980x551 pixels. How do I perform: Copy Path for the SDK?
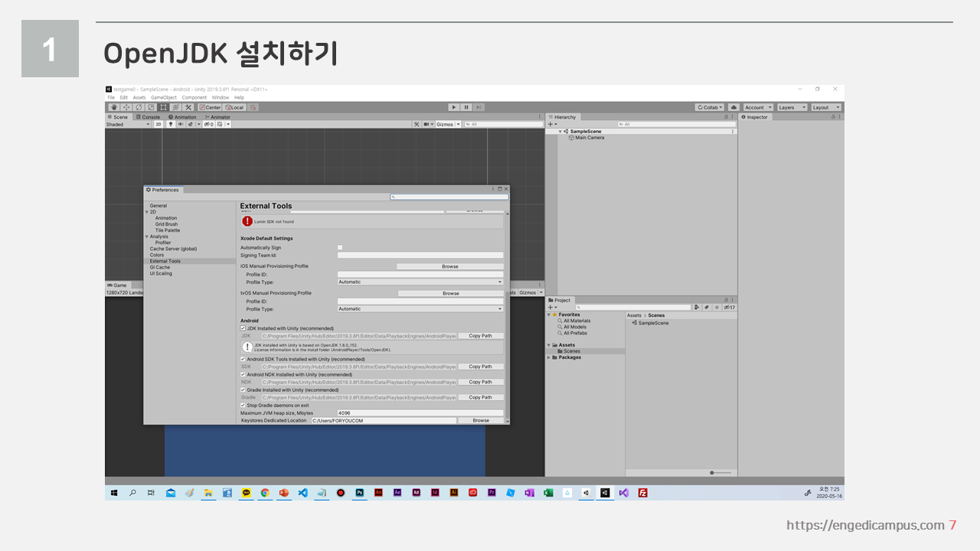[481, 367]
